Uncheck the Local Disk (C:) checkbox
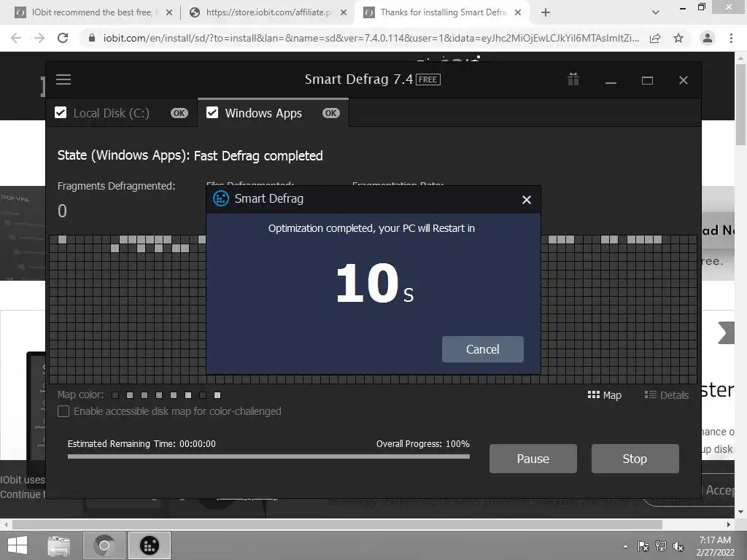This screenshot has width=747, height=560. click(61, 112)
